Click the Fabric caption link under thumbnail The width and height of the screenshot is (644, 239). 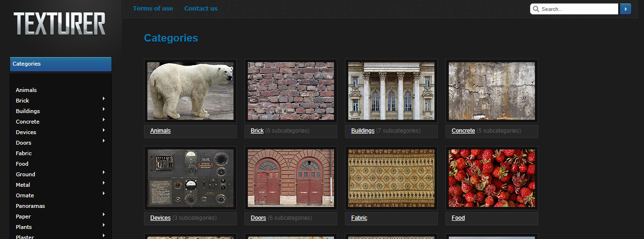pyautogui.click(x=359, y=218)
